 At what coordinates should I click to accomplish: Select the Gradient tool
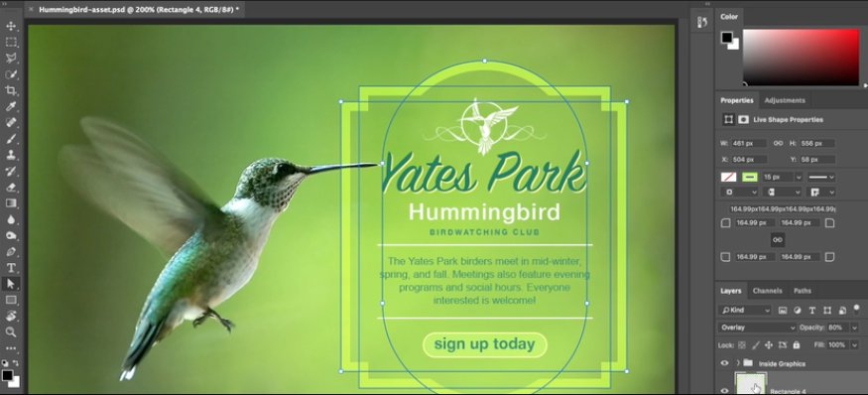11,202
